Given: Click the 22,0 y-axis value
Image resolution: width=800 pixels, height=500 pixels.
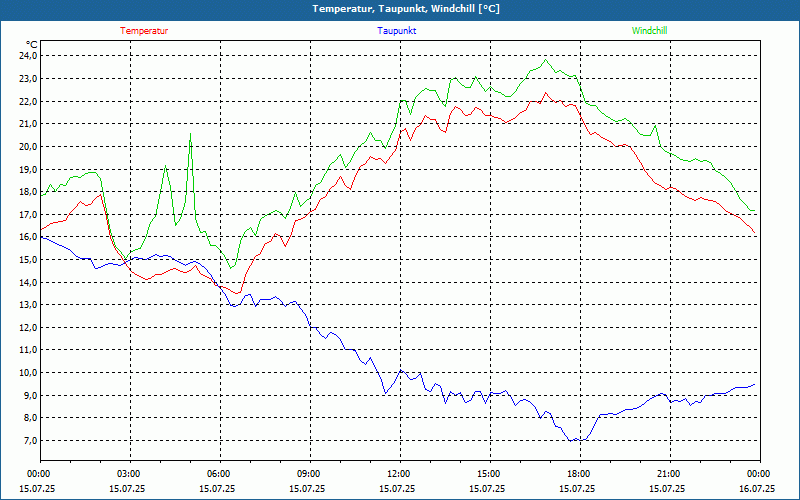Looking at the screenshot, I should pos(29,101).
